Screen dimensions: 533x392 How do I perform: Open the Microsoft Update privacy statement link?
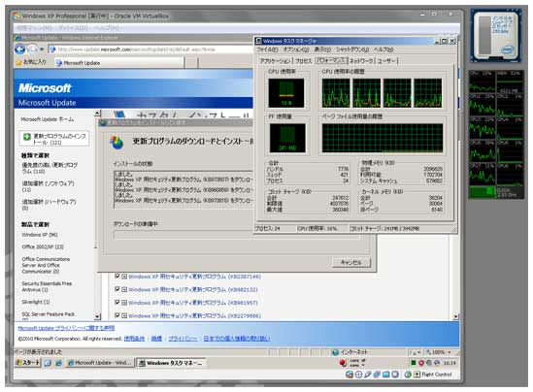[66, 328]
